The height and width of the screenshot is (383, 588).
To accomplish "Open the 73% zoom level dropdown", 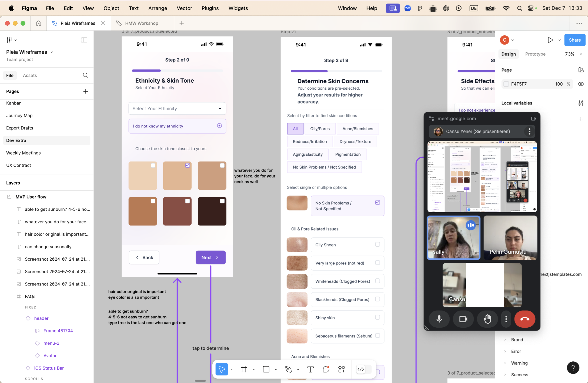I will pyautogui.click(x=573, y=54).
